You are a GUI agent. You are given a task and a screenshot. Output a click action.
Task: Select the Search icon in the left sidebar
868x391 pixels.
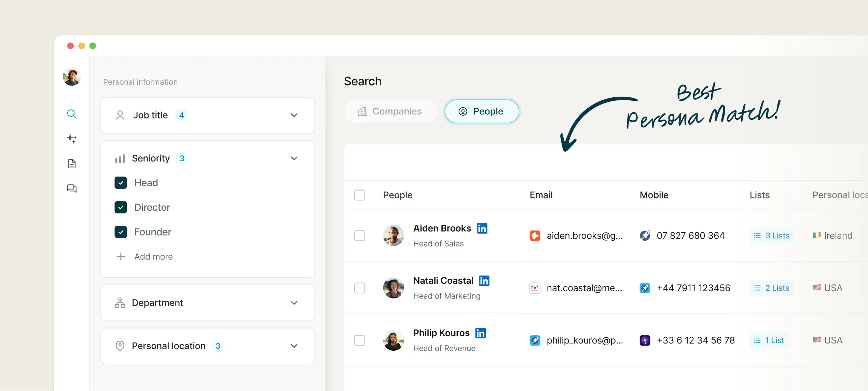pyautogui.click(x=72, y=114)
